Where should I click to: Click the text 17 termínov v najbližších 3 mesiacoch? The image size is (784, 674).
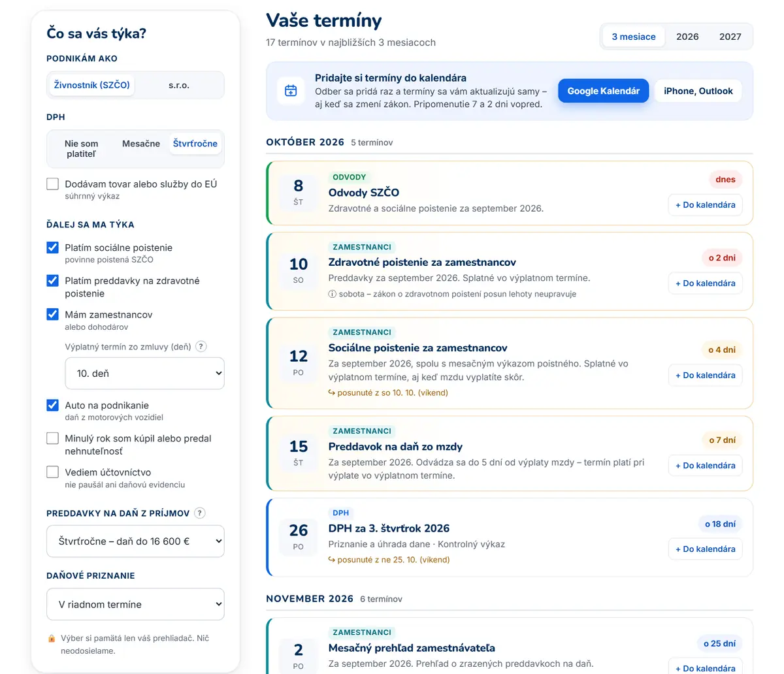tap(351, 42)
